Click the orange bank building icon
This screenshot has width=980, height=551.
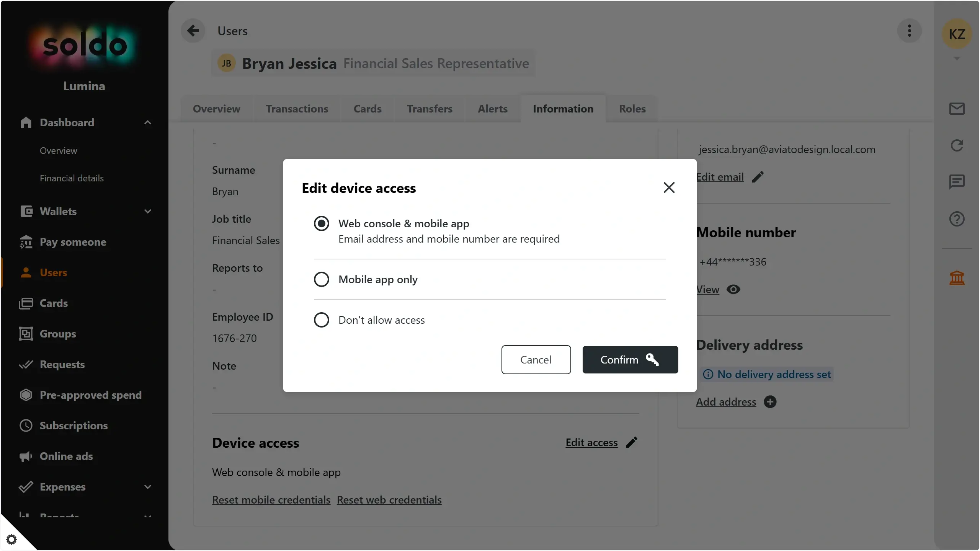click(x=957, y=278)
